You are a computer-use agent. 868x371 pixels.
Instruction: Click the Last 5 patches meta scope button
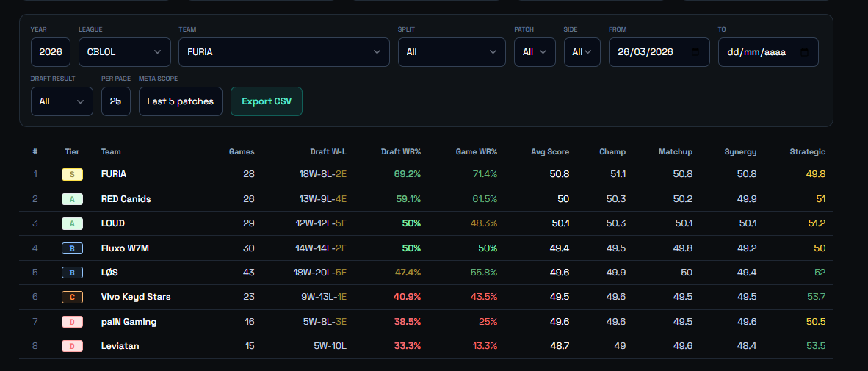(x=181, y=101)
